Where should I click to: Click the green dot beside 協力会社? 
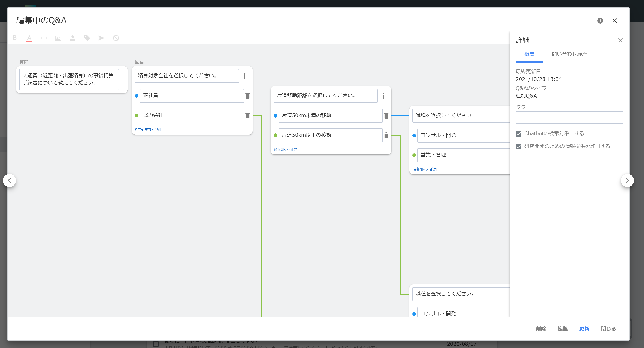[x=136, y=115]
